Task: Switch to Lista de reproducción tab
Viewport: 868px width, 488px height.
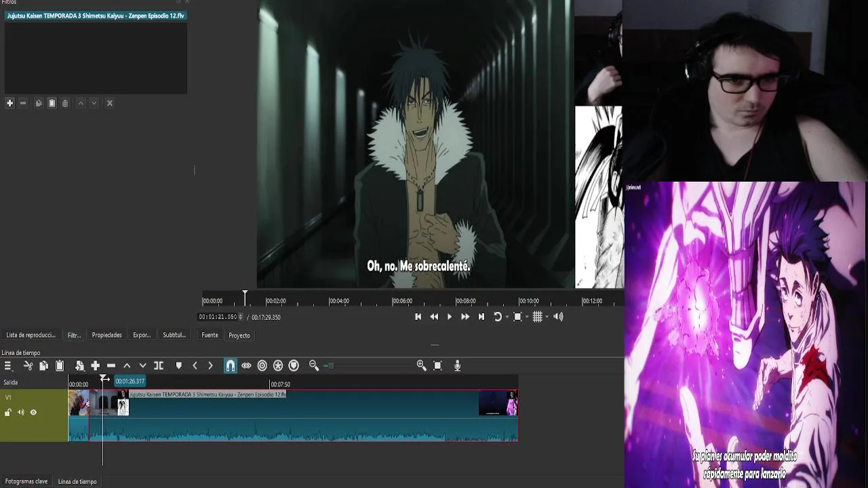Action: (31, 335)
